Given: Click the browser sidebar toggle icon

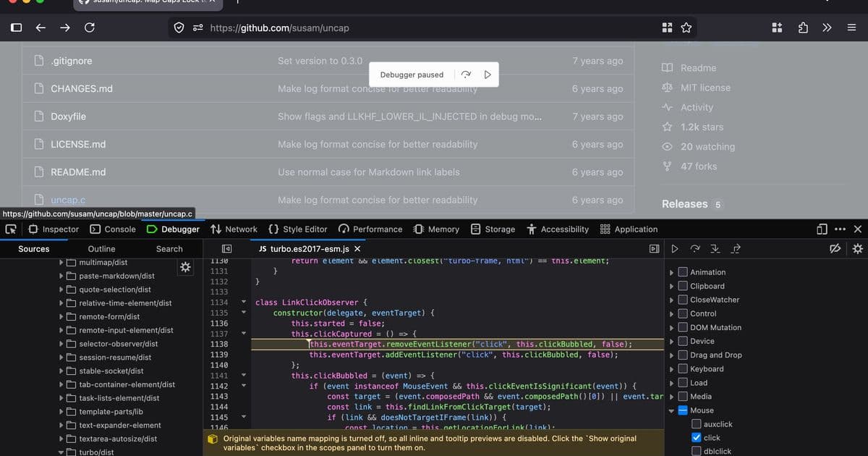Looking at the screenshot, I should pyautogui.click(x=16, y=28).
